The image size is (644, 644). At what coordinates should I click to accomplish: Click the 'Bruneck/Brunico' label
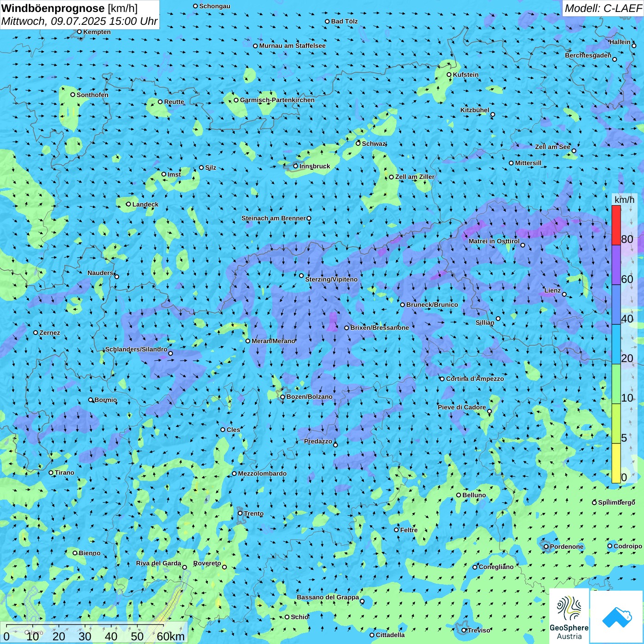tap(432, 305)
